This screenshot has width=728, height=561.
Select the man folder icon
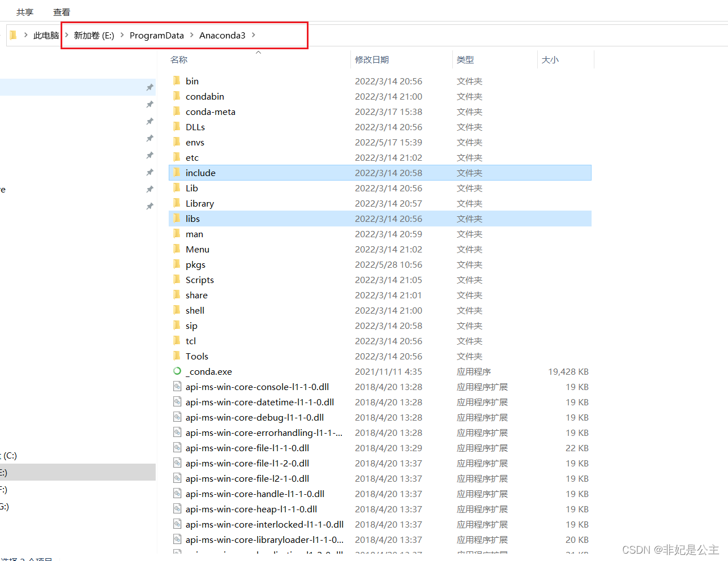click(x=177, y=233)
